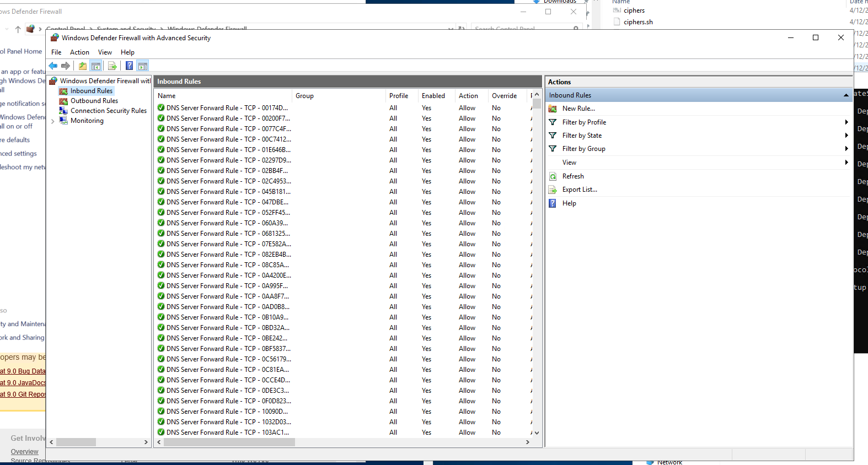Toggle the Show/Hide Action Pane toolbar icon
Screen dimensions: 868x465
pos(143,66)
